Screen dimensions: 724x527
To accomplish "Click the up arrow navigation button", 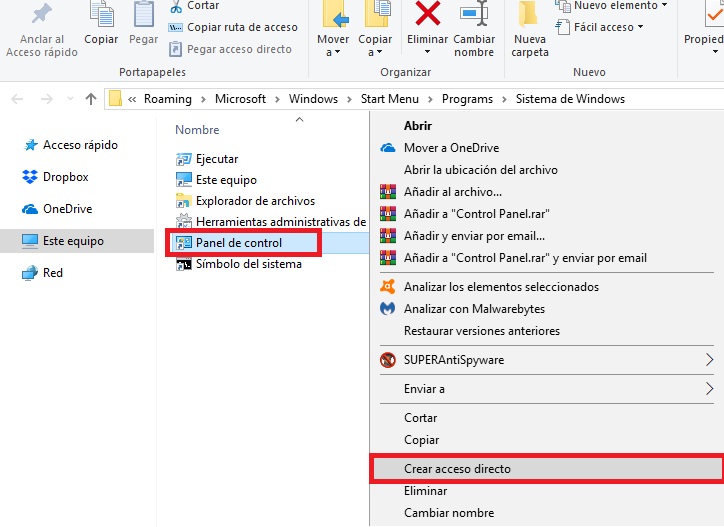I will tap(91, 99).
